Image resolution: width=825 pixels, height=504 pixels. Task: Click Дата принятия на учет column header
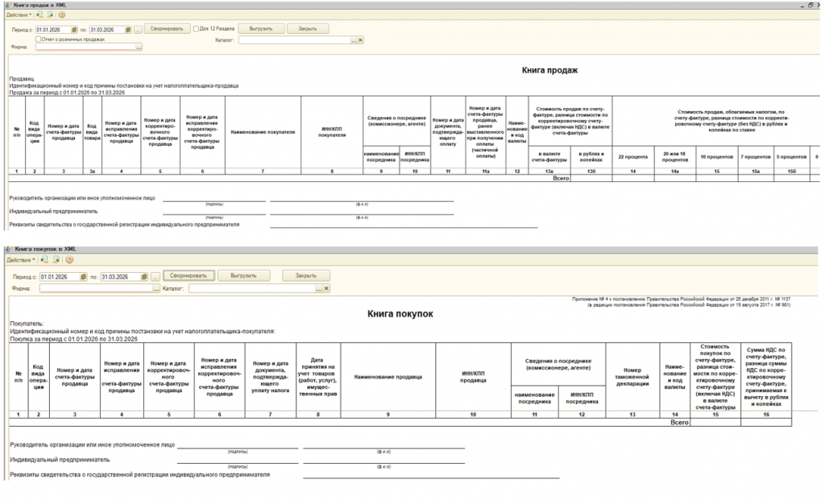pos(318,377)
